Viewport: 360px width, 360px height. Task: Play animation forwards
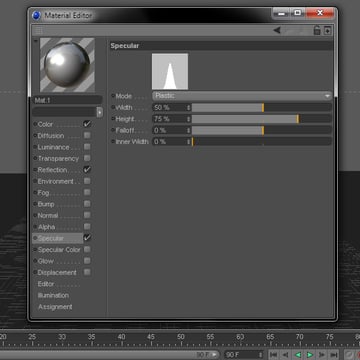310,355
